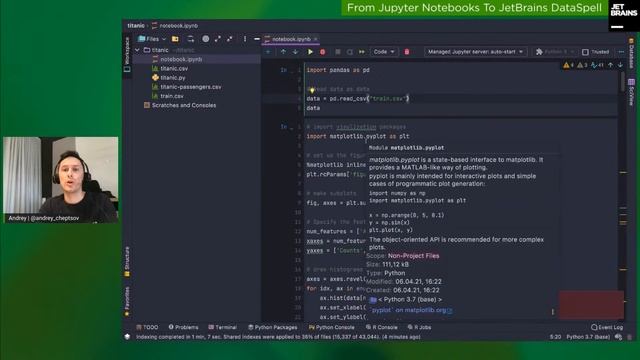Click the red debug cell icon
The width and height of the screenshot is (640, 360).
point(322,52)
